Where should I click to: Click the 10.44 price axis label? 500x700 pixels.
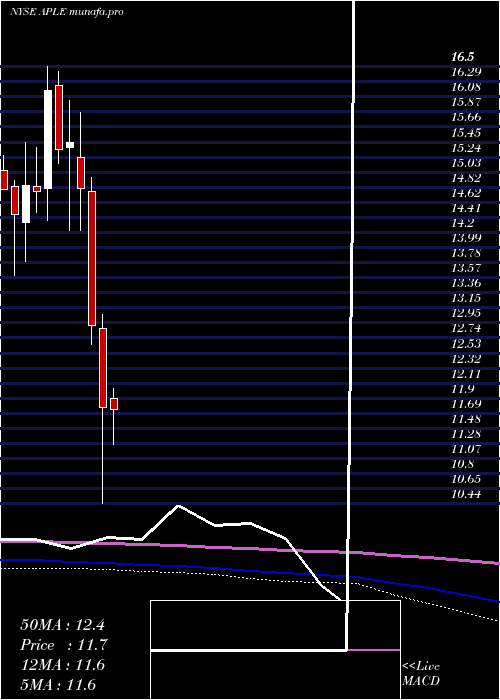[466, 495]
